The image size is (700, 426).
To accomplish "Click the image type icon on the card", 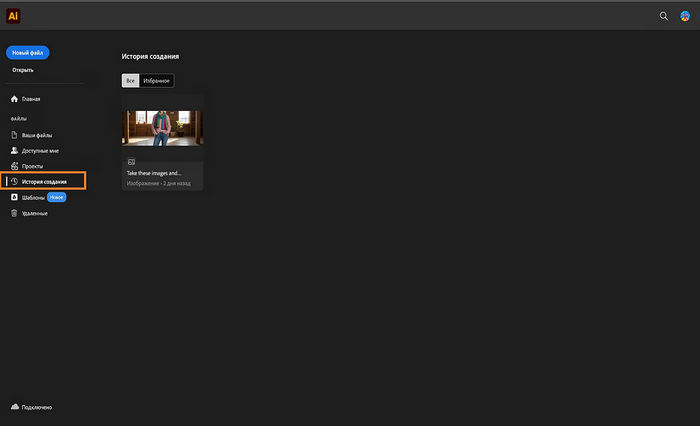I will coord(131,162).
